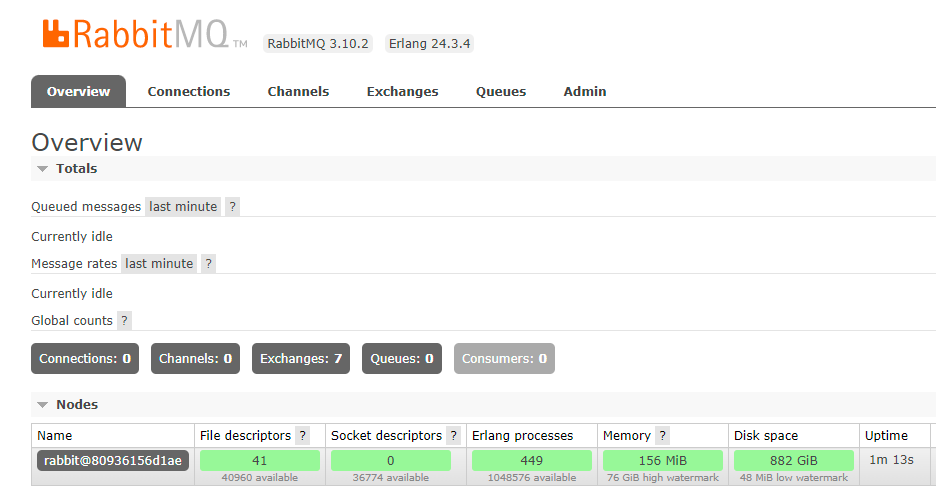
Task: Open the Connections tab
Action: 189,91
